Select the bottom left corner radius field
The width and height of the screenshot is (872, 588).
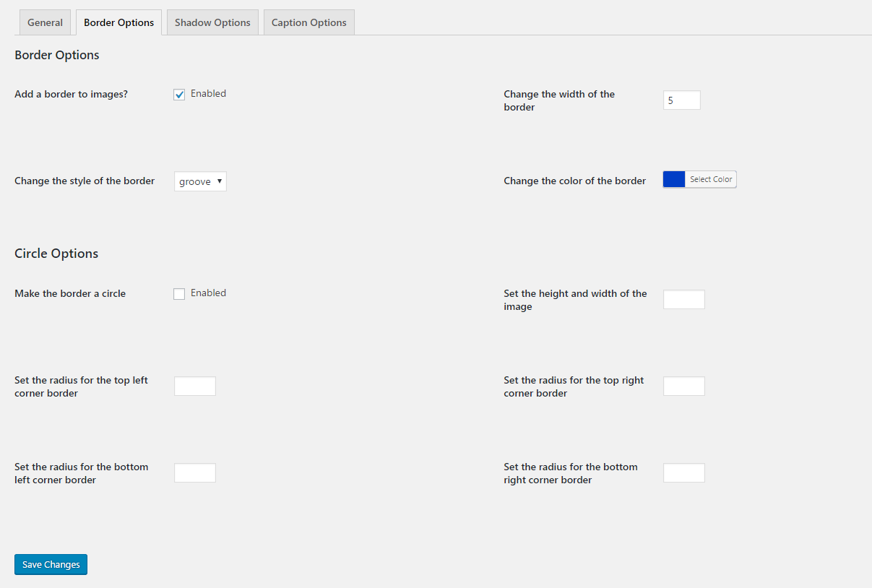click(x=195, y=473)
